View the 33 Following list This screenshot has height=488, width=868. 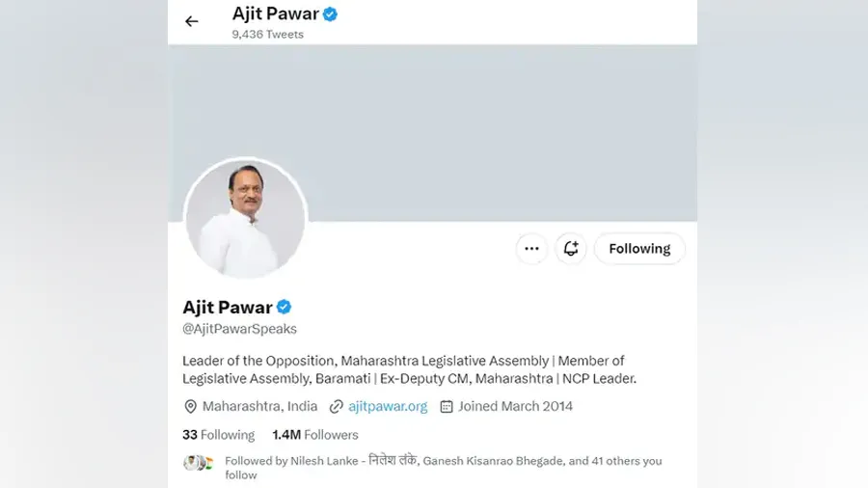[219, 435]
